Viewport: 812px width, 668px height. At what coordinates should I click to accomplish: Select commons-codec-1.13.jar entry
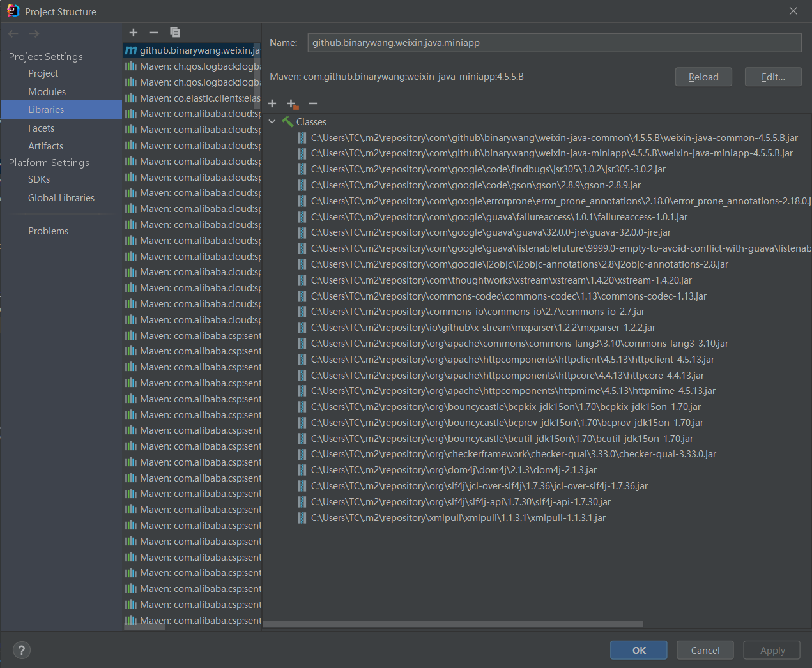tap(503, 296)
